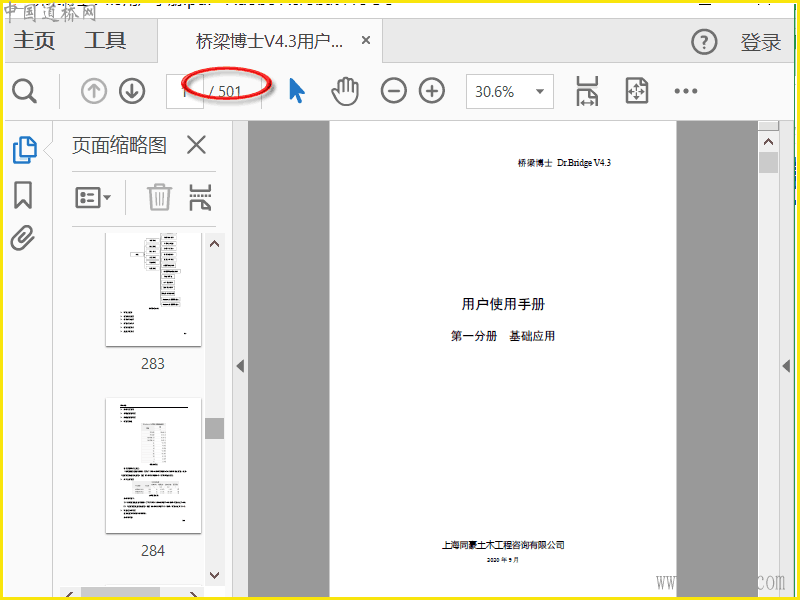The width and height of the screenshot is (800, 600).
Task: Click the thumbnail panel scrollbar handle
Action: pyautogui.click(x=214, y=429)
